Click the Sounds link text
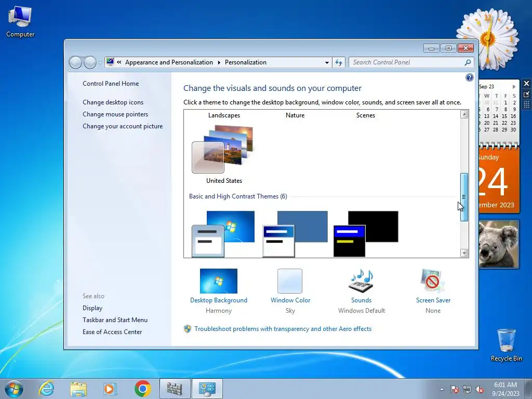Image resolution: width=532 pixels, height=399 pixels. (362, 300)
